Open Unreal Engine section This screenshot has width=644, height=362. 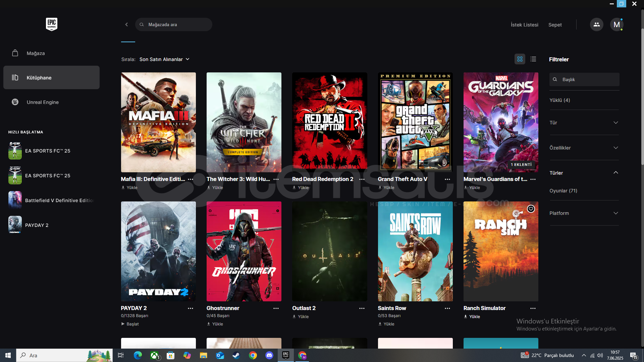[x=51, y=102]
